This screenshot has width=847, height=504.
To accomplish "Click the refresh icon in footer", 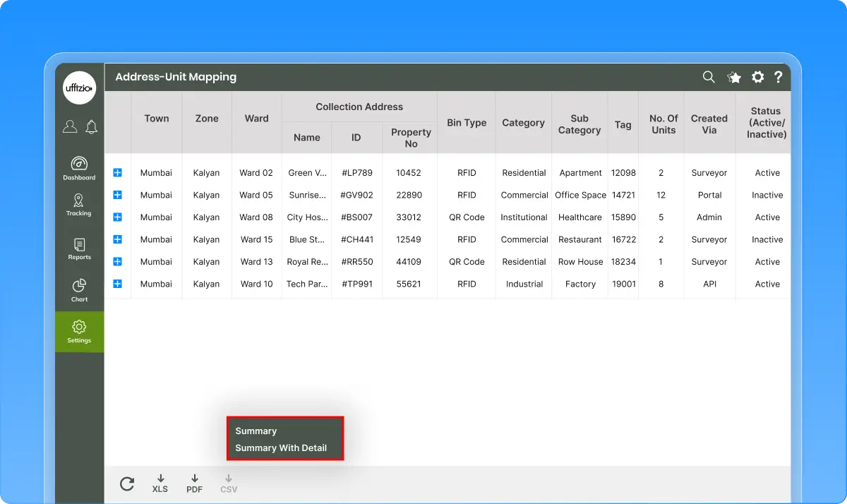I will coord(127,484).
